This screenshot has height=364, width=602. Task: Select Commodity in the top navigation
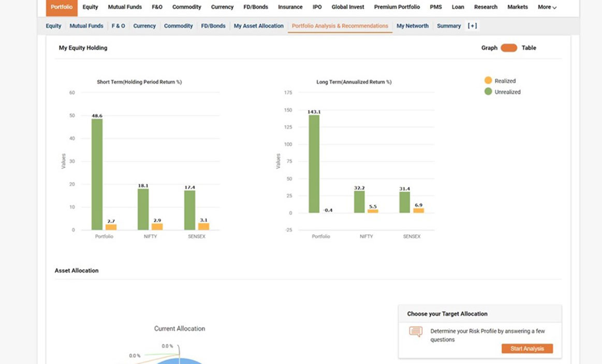(186, 7)
